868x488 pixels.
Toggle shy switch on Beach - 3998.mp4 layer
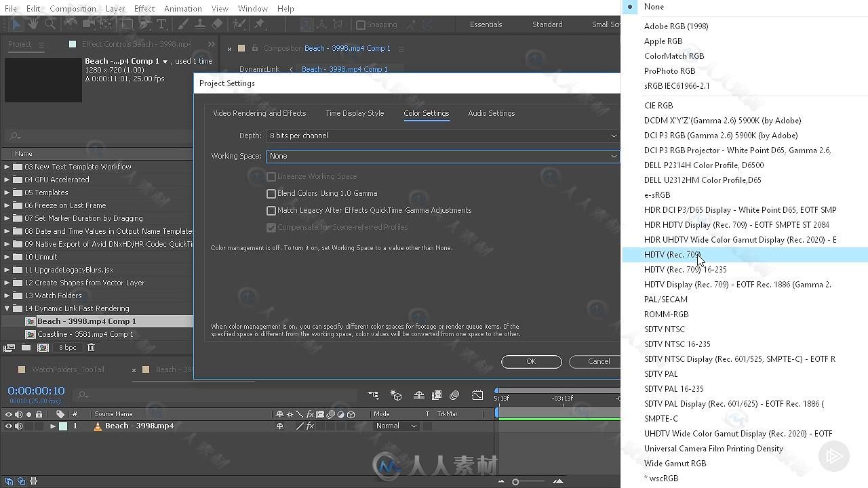(x=279, y=426)
